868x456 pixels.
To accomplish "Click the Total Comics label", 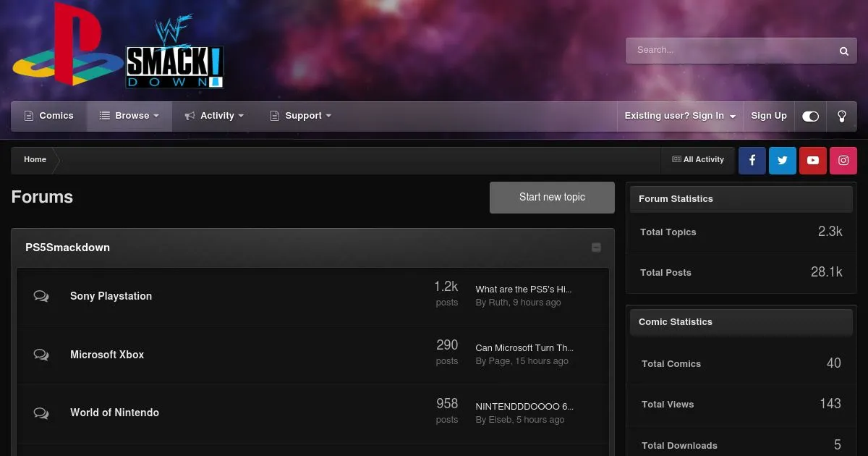I will pos(671,364).
